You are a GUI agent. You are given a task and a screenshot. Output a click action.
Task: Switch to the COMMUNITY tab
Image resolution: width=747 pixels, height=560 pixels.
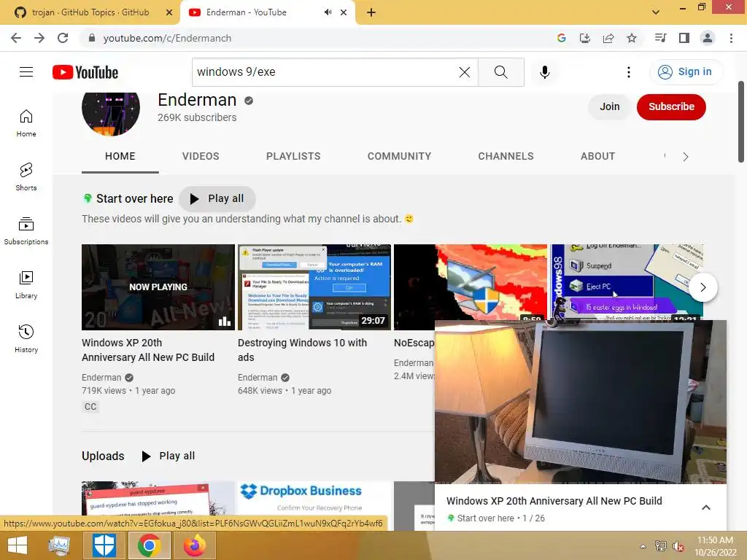point(399,156)
